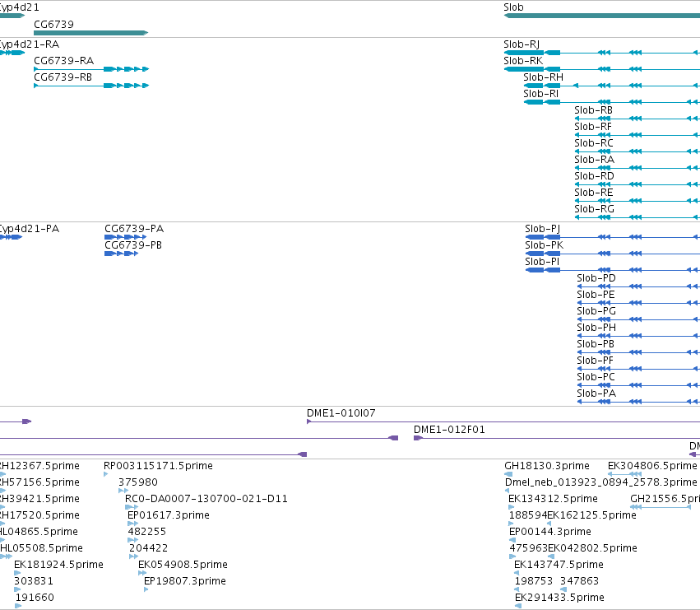Select feature 204422

point(134,556)
